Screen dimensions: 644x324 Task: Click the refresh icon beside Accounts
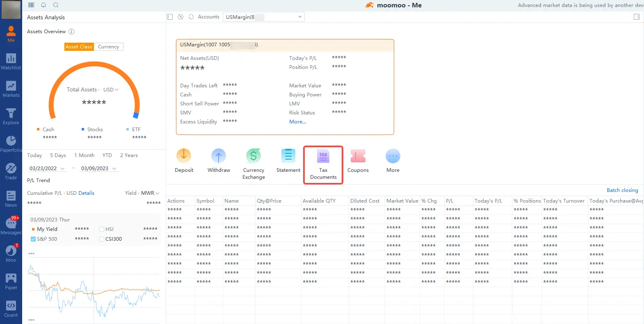coord(191,17)
